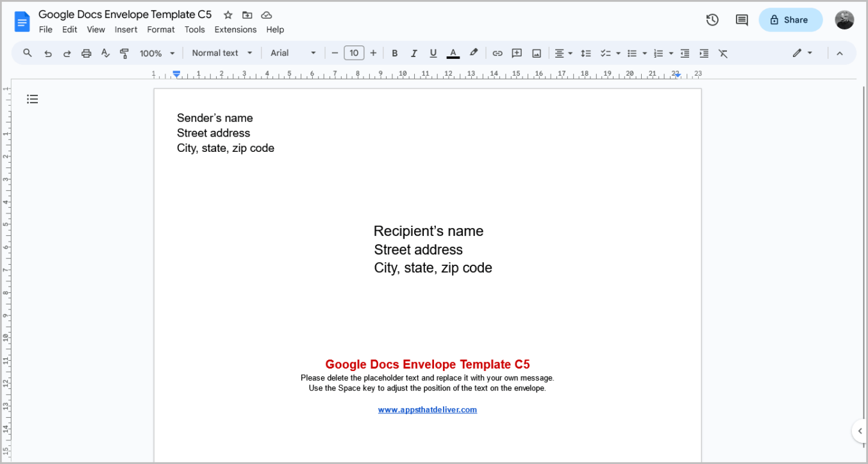Toggle bold formatting
This screenshot has width=868, height=464.
[x=395, y=53]
